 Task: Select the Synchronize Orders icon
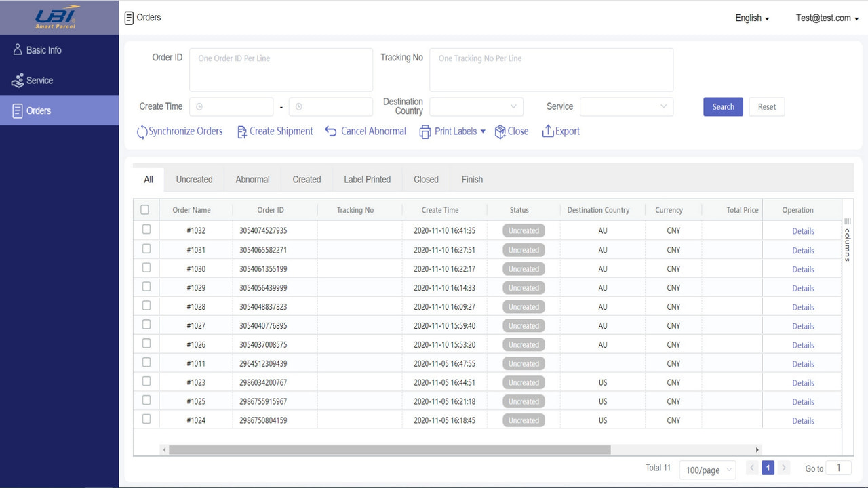point(141,131)
